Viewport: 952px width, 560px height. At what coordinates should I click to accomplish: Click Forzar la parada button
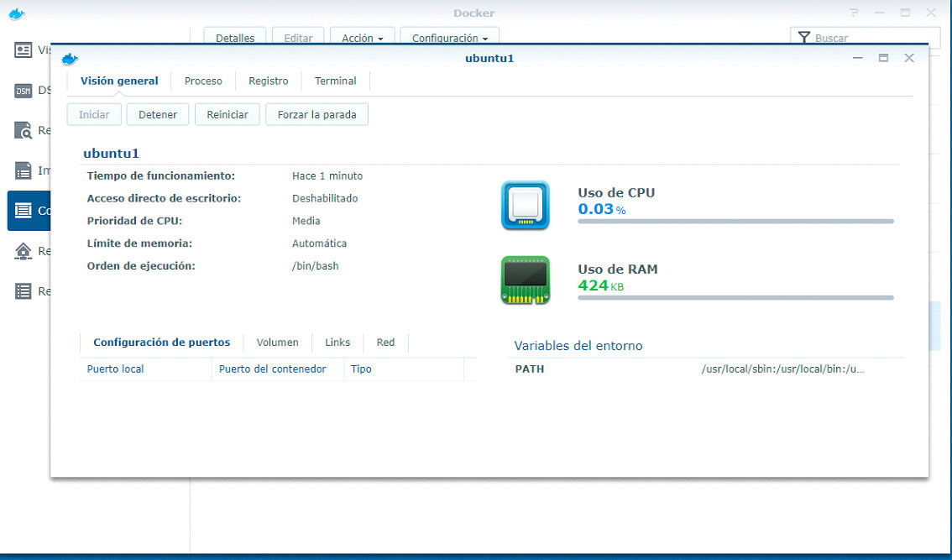point(317,114)
